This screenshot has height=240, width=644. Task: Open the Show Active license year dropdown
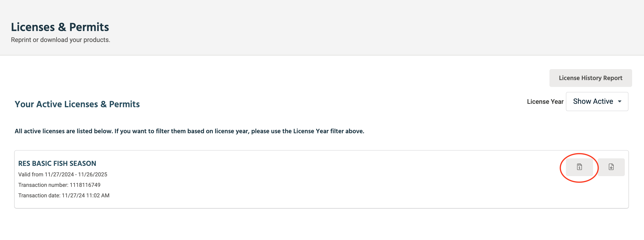click(x=596, y=101)
